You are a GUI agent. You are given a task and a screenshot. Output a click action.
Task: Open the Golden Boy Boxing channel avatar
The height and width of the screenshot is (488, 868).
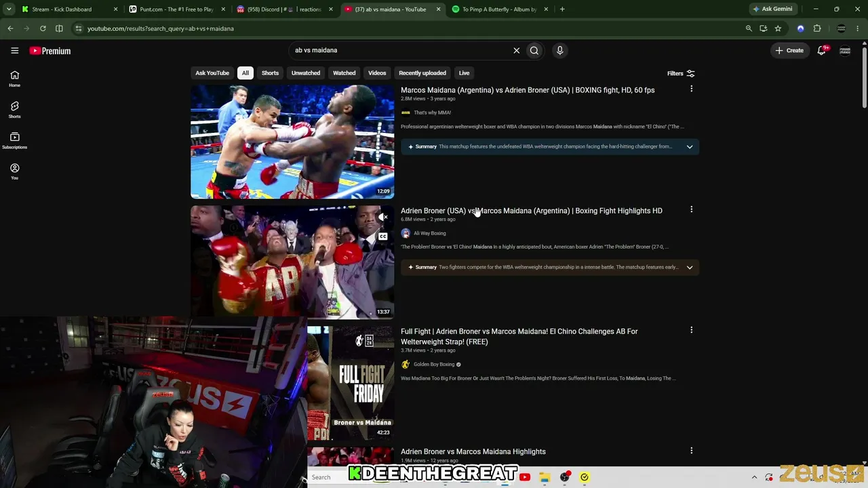(x=406, y=365)
